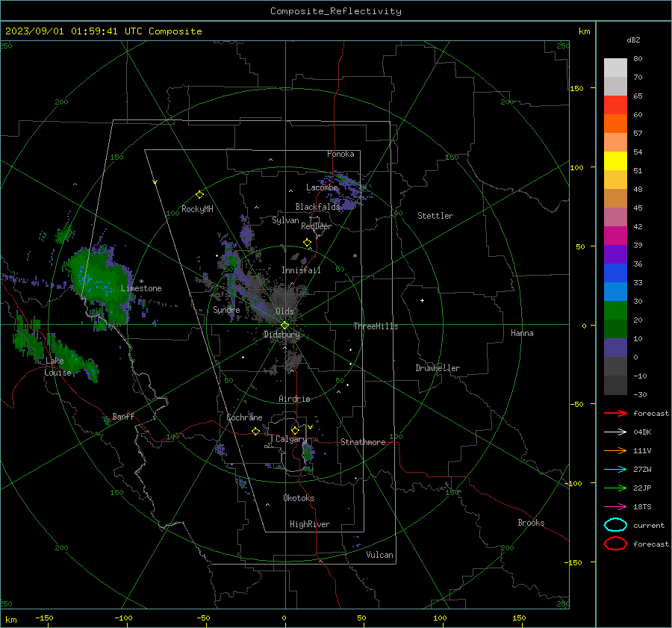Click the yellow diamond marker under Cochrane

[x=255, y=431]
